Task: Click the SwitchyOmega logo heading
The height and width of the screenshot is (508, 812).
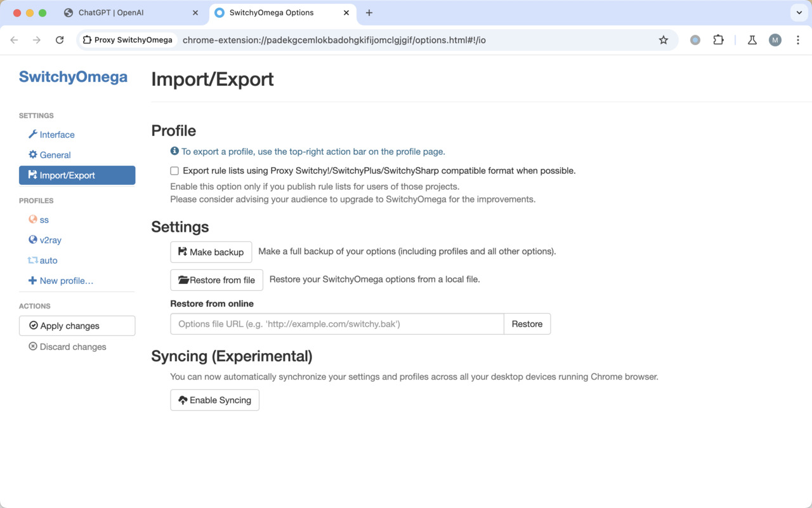Action: pos(73,77)
